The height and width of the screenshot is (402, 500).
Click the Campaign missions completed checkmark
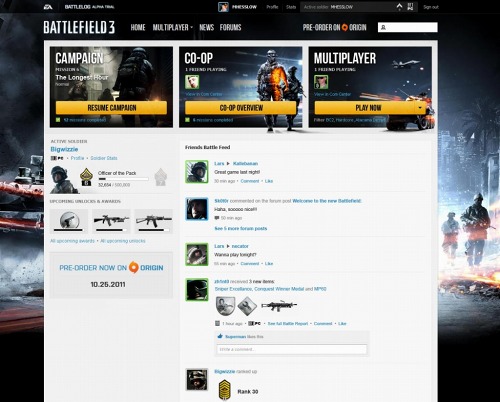coord(58,120)
